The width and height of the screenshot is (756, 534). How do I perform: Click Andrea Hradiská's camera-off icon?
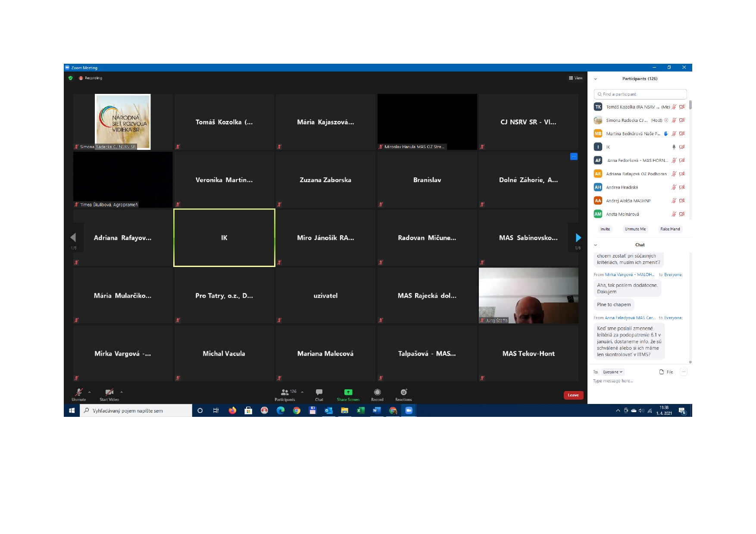682,187
